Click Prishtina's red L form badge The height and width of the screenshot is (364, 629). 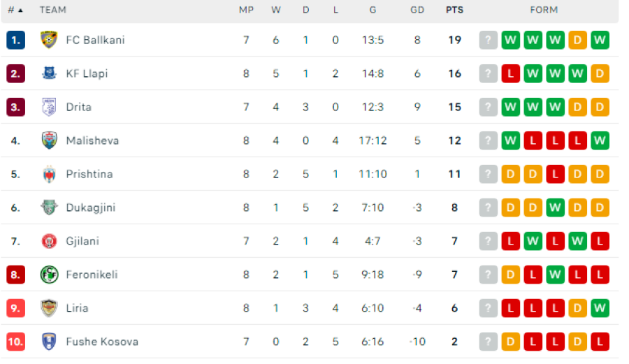(555, 175)
